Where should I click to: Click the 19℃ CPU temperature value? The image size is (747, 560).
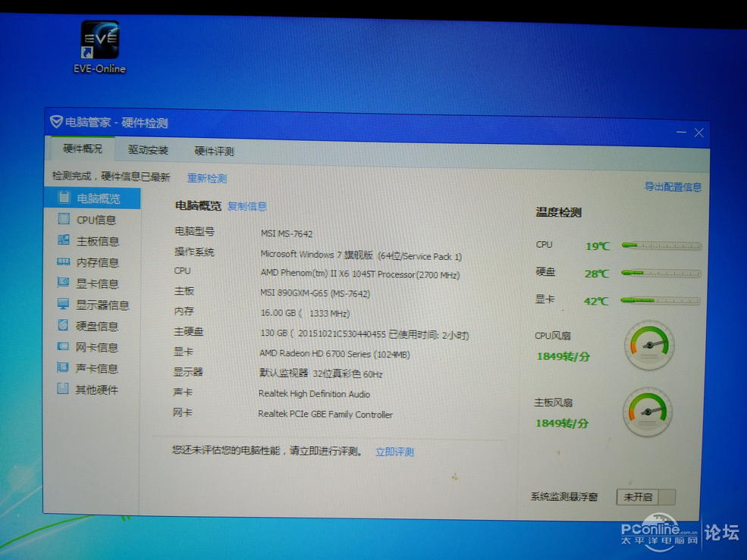(598, 246)
